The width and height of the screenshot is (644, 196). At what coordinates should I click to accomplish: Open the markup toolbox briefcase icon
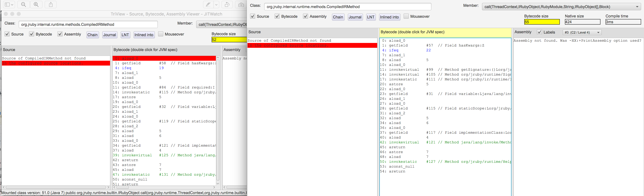point(241,5)
